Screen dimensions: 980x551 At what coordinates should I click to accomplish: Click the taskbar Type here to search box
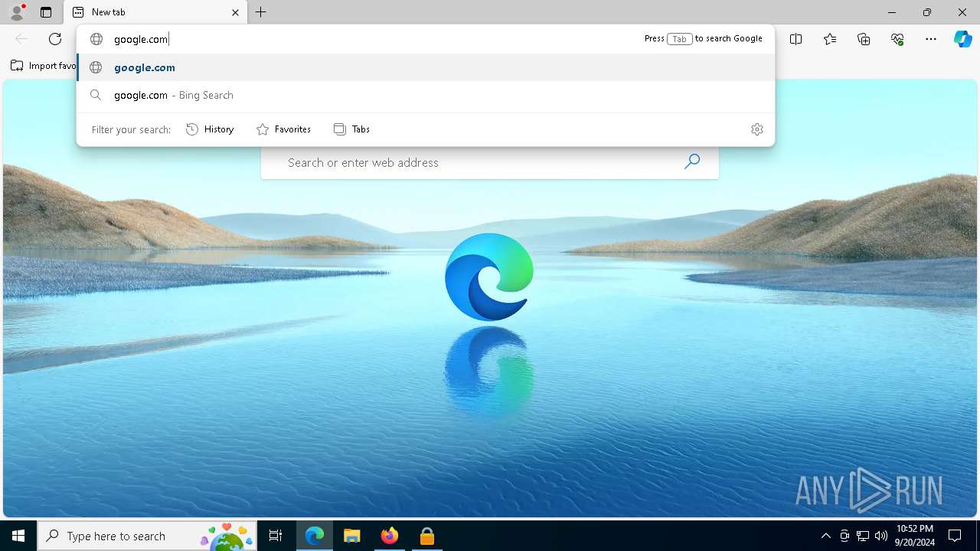[x=148, y=536]
